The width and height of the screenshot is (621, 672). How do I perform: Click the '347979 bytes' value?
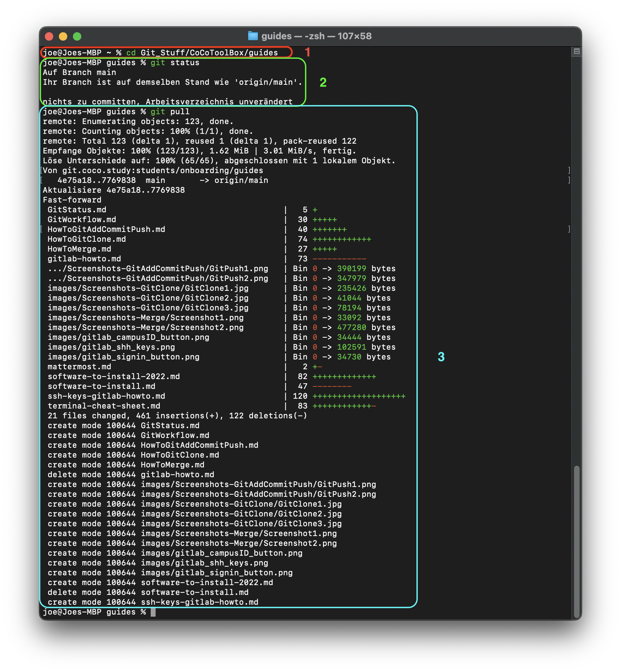pyautogui.click(x=366, y=278)
